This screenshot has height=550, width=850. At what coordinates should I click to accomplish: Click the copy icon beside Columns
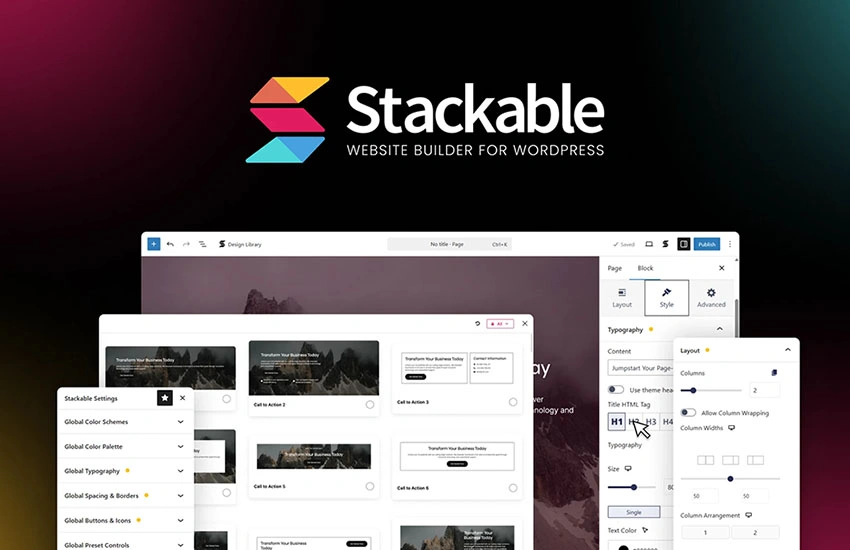coord(774,373)
